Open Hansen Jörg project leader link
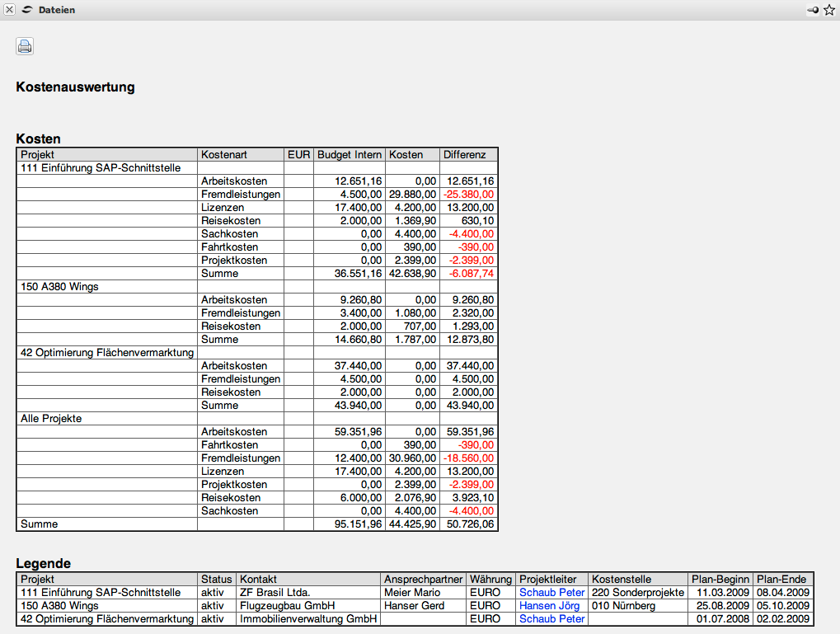 [x=549, y=605]
